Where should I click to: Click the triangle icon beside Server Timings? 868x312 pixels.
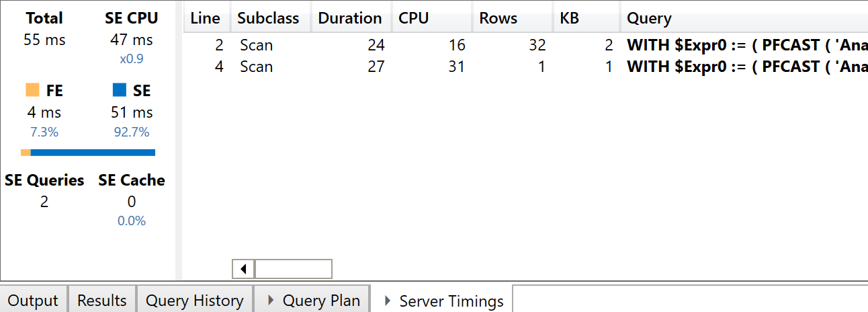point(388,301)
